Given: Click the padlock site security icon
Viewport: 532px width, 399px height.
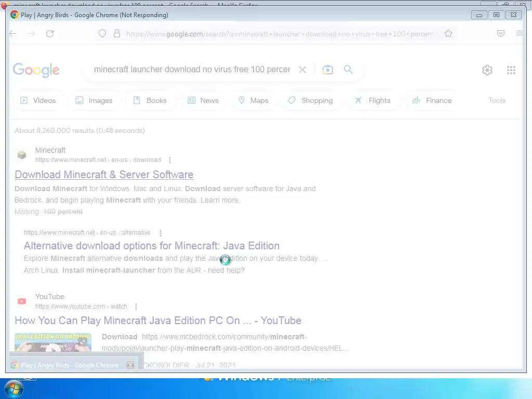Looking at the screenshot, I should click(x=117, y=33).
